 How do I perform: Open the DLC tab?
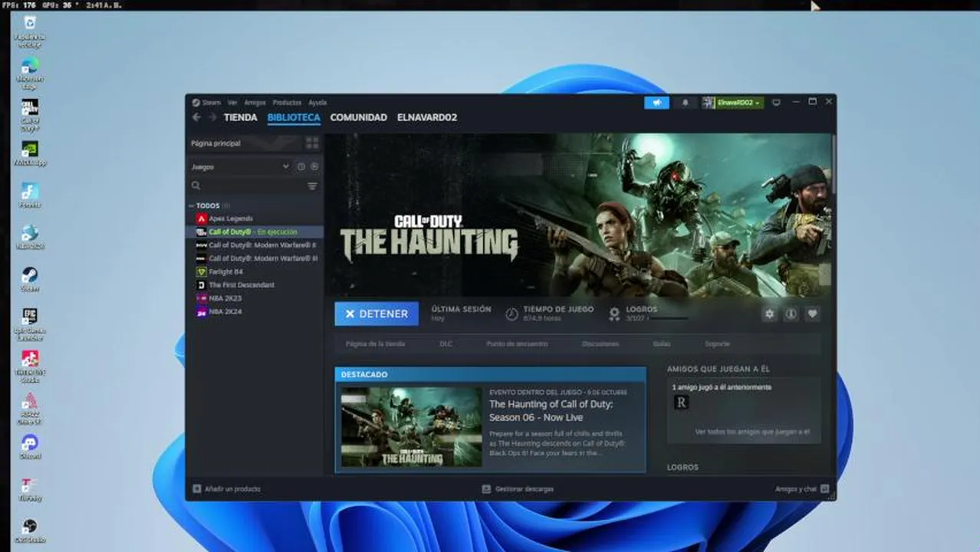[x=446, y=344]
